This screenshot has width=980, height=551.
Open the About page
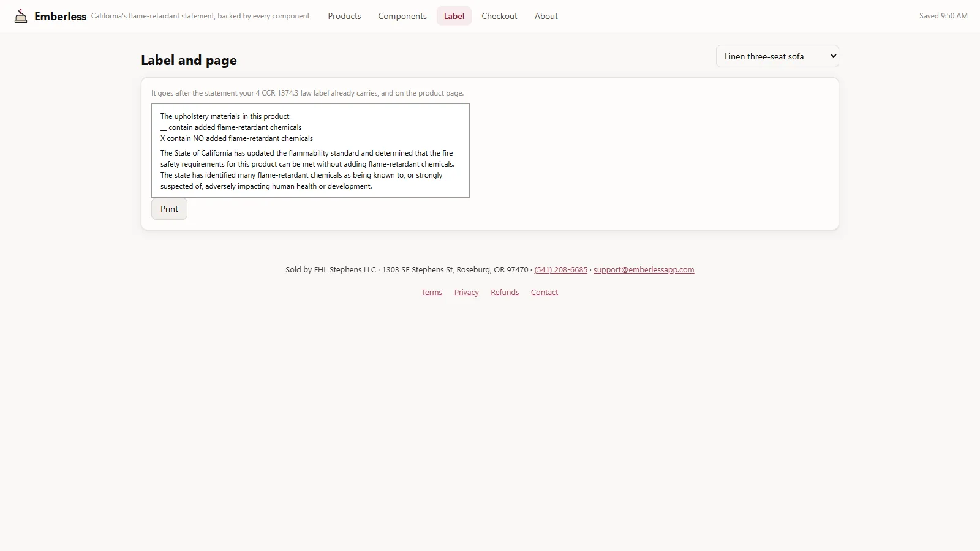(546, 16)
